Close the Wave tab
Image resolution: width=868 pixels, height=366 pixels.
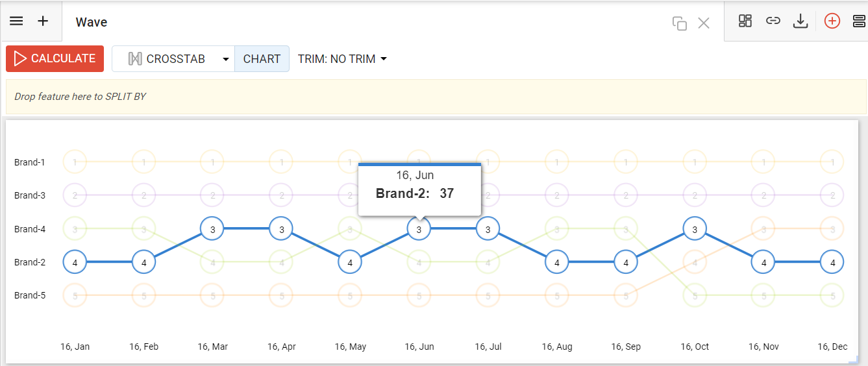point(704,23)
